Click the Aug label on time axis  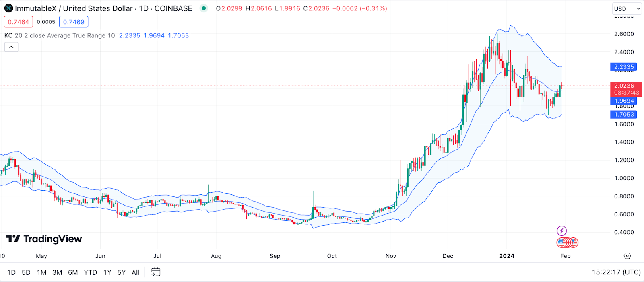coord(216,256)
